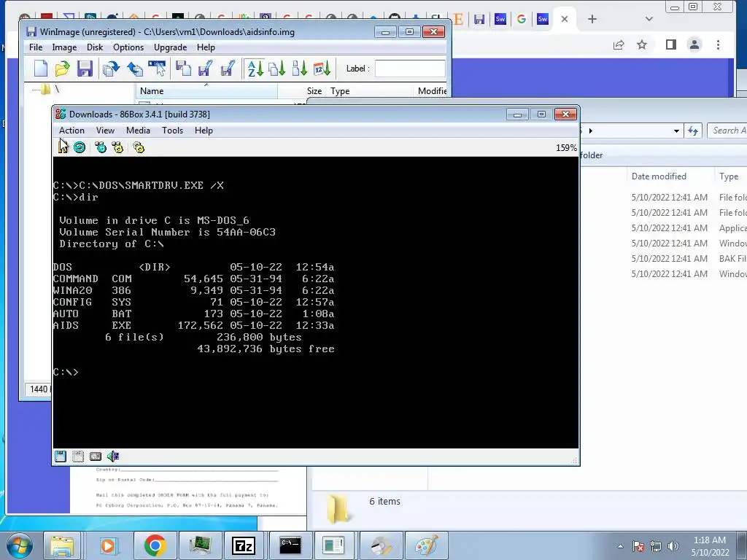Sort Explorer list by Date modified column
Screen dimensions: 747x560
click(671, 176)
